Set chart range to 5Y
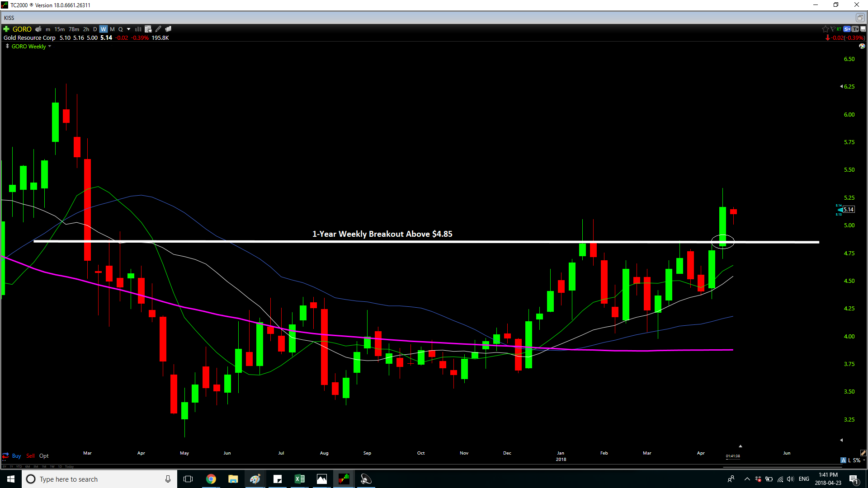Screen dimensions: 868x488 coord(5,466)
